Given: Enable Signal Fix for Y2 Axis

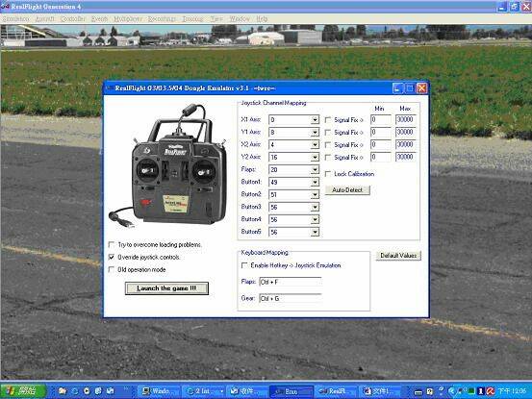Looking at the screenshot, I should 328,158.
